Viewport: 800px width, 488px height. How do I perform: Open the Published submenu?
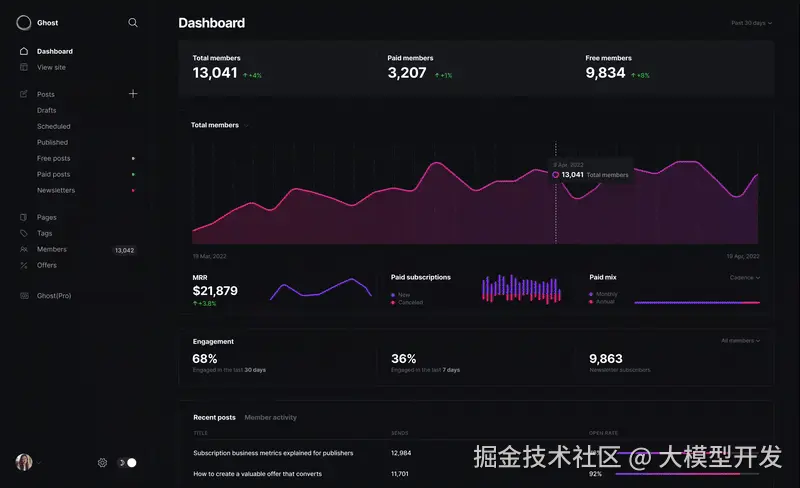tap(52, 142)
